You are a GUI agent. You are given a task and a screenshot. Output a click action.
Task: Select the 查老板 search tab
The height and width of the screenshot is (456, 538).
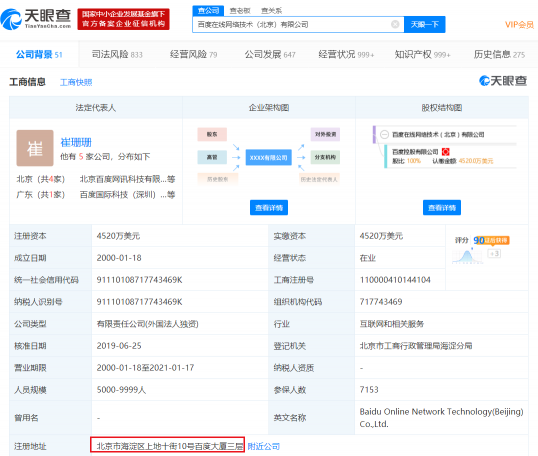240,11
